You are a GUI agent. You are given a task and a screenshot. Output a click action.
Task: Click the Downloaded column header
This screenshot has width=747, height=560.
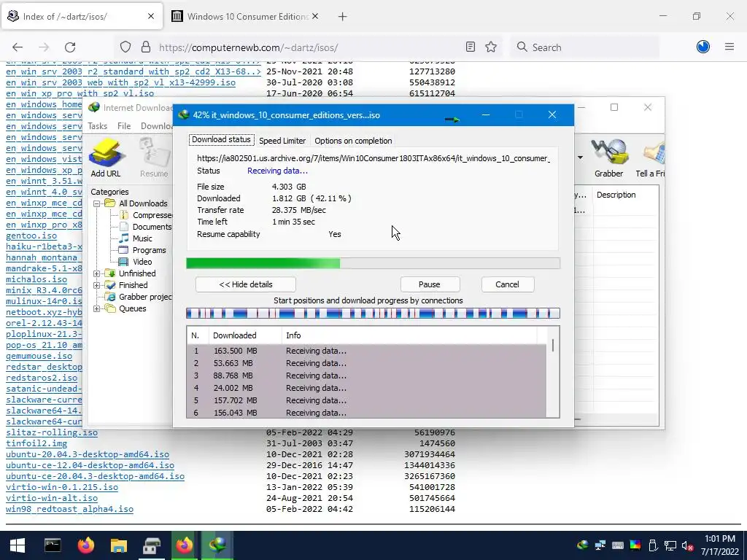[x=245, y=335]
